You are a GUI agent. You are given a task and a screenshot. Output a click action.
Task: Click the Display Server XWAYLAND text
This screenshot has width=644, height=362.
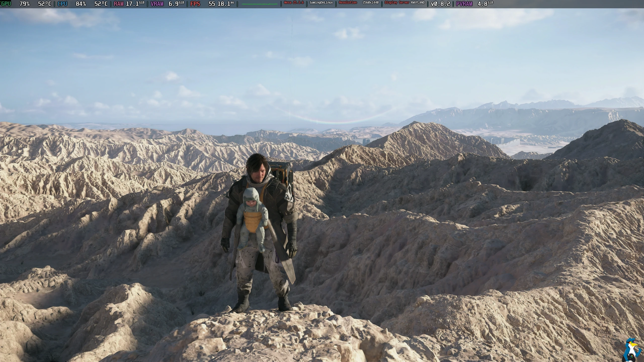click(405, 3)
